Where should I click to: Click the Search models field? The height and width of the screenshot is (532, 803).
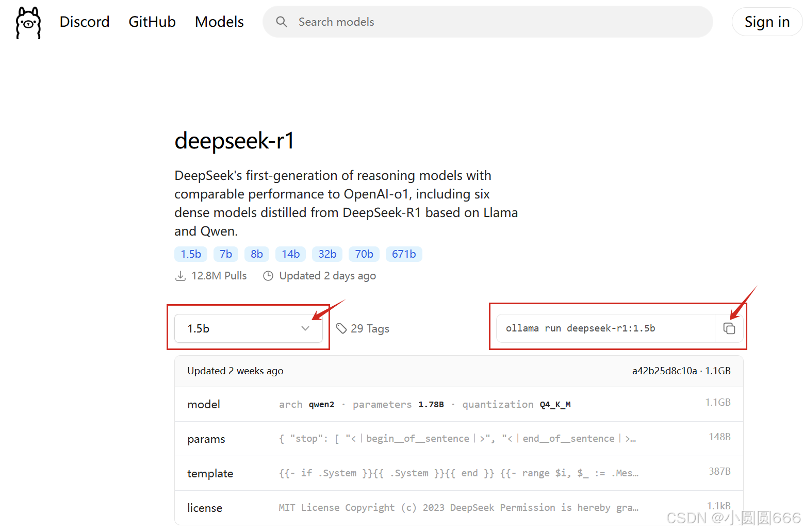tap(488, 22)
